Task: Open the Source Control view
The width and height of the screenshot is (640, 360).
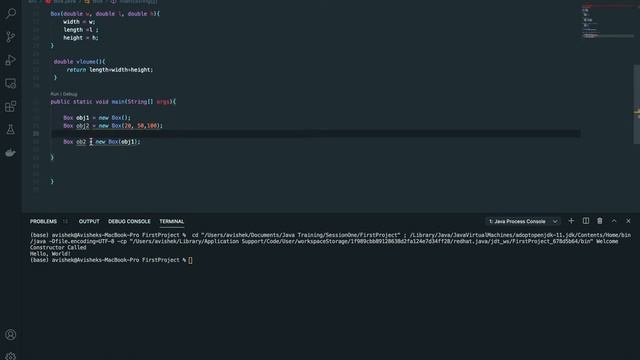Action: coord(11,37)
